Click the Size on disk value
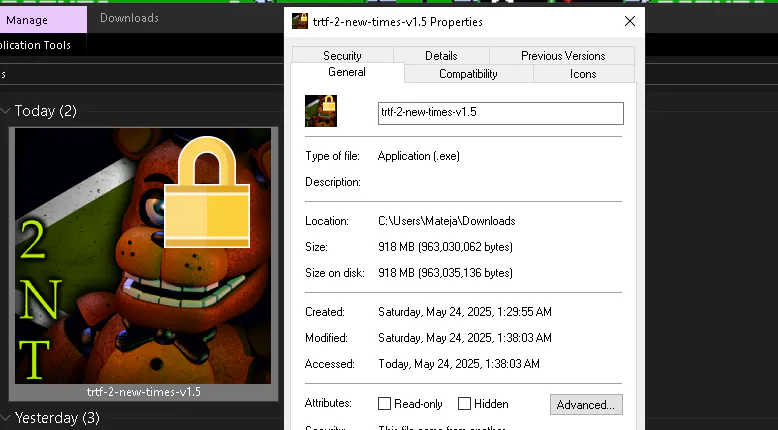The image size is (778, 430). [x=445, y=273]
